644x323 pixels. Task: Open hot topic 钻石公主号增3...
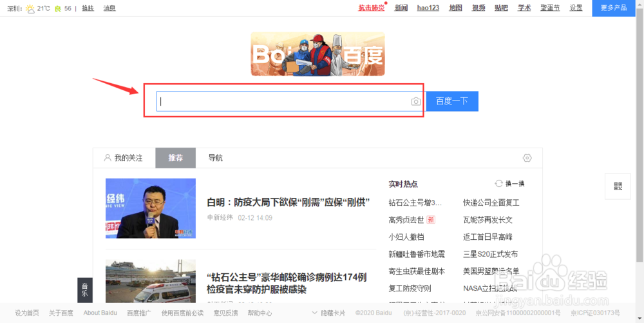[x=415, y=202]
